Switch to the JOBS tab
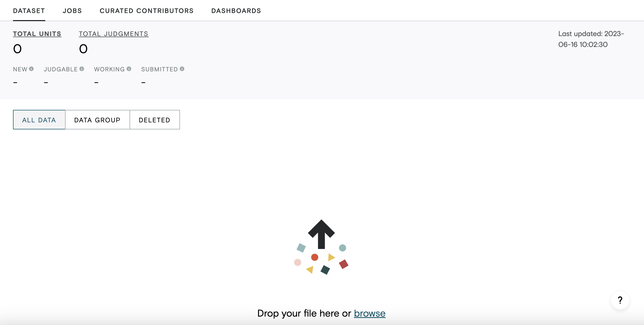Screen dimensions: 644x325 click(x=72, y=11)
